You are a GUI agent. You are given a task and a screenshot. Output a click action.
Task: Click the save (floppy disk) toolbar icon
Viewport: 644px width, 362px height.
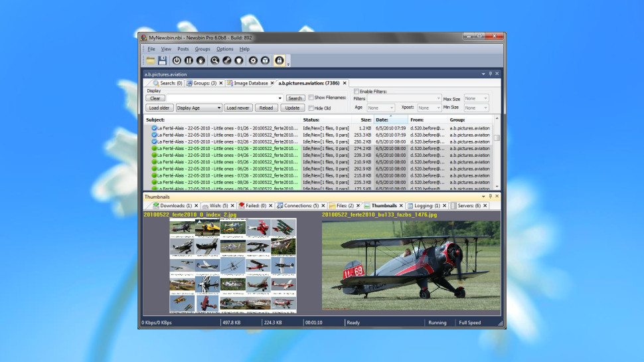[162, 60]
